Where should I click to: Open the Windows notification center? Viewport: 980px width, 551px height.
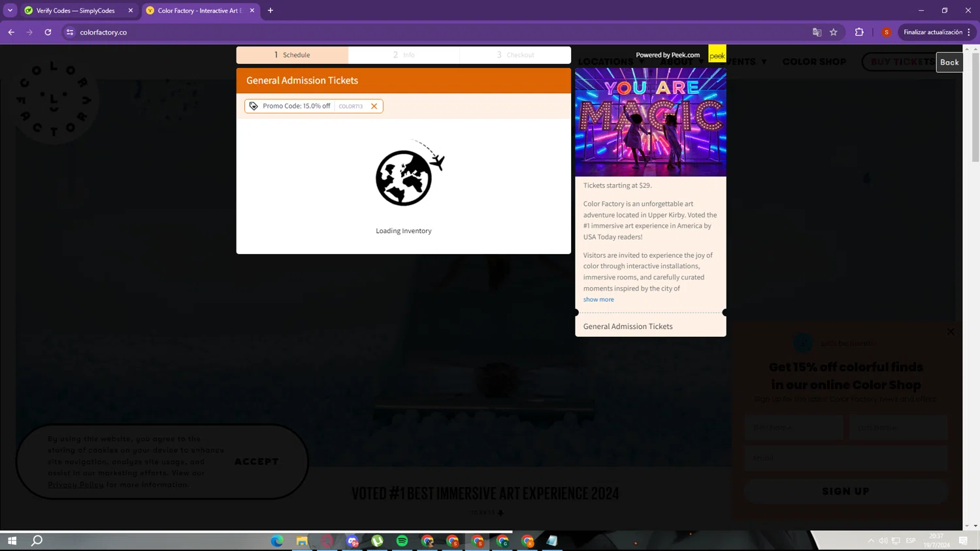click(963, 541)
